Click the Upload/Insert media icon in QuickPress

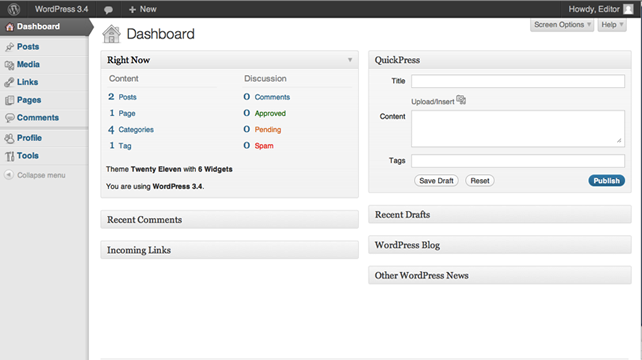click(461, 100)
